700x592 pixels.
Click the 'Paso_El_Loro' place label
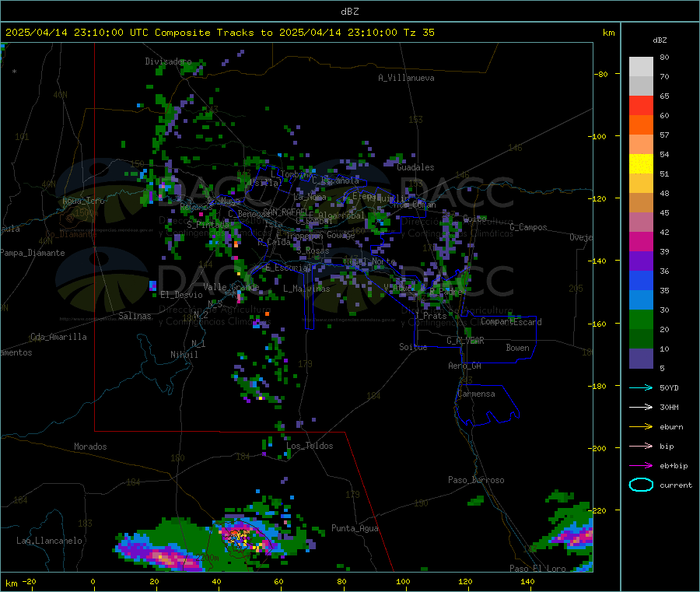click(538, 569)
